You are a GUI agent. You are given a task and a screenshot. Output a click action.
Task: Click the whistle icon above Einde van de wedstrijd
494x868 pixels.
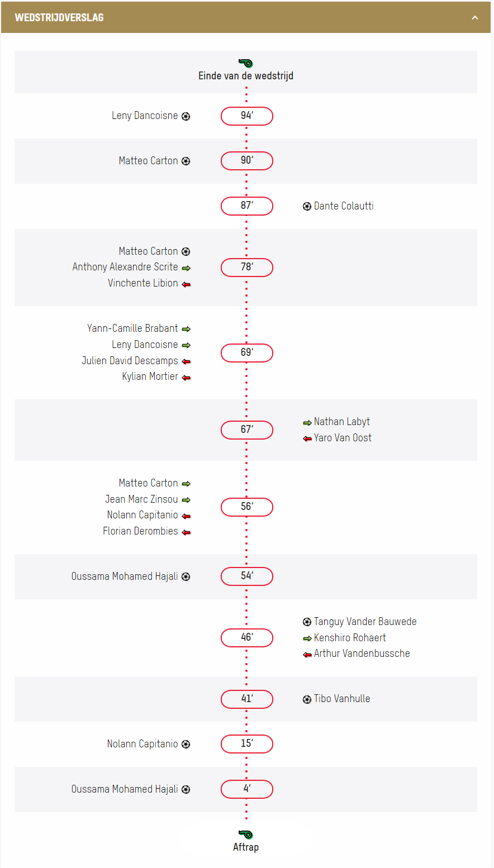click(x=246, y=63)
